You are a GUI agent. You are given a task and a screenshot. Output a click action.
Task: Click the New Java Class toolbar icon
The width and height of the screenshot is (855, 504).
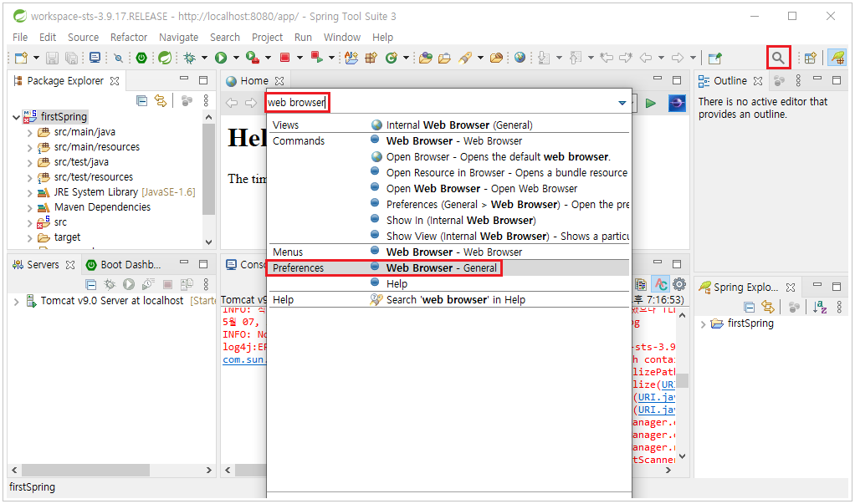click(391, 57)
